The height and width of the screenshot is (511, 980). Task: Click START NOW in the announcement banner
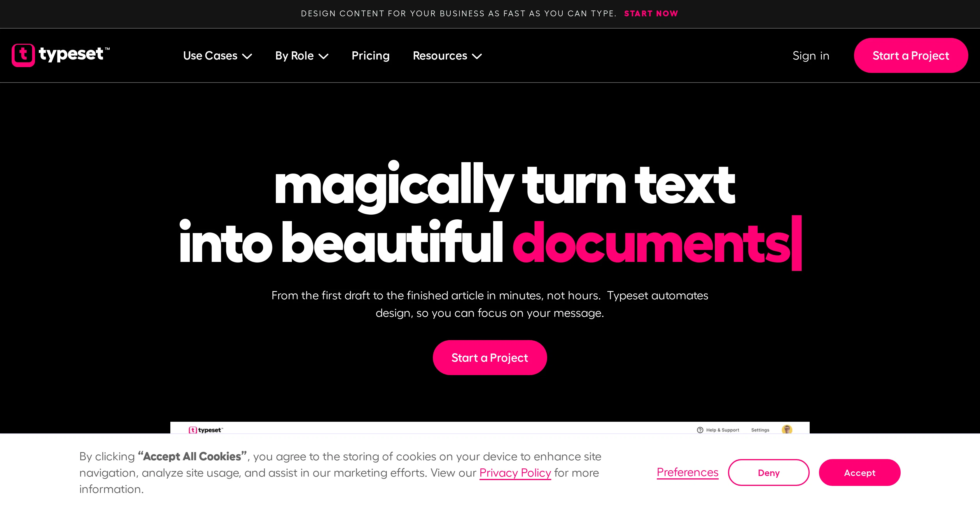651,13
